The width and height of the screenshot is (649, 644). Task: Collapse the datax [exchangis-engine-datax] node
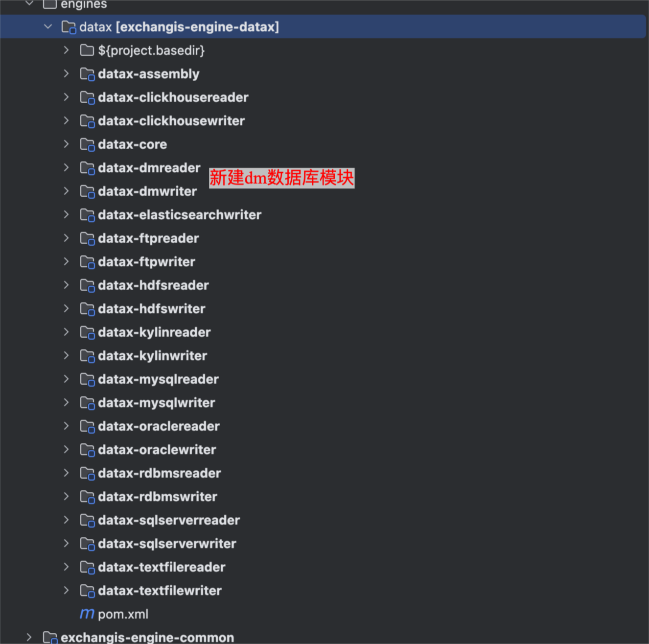[x=48, y=27]
